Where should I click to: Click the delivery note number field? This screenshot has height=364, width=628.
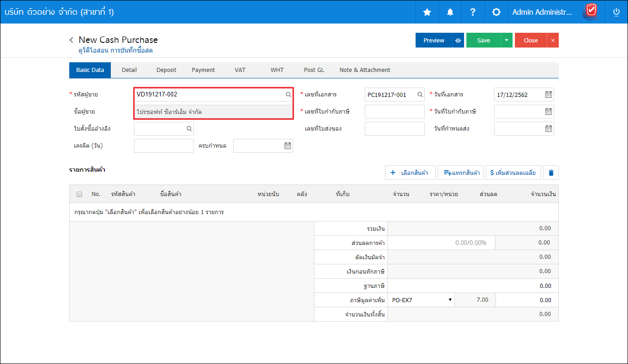pyautogui.click(x=395, y=129)
